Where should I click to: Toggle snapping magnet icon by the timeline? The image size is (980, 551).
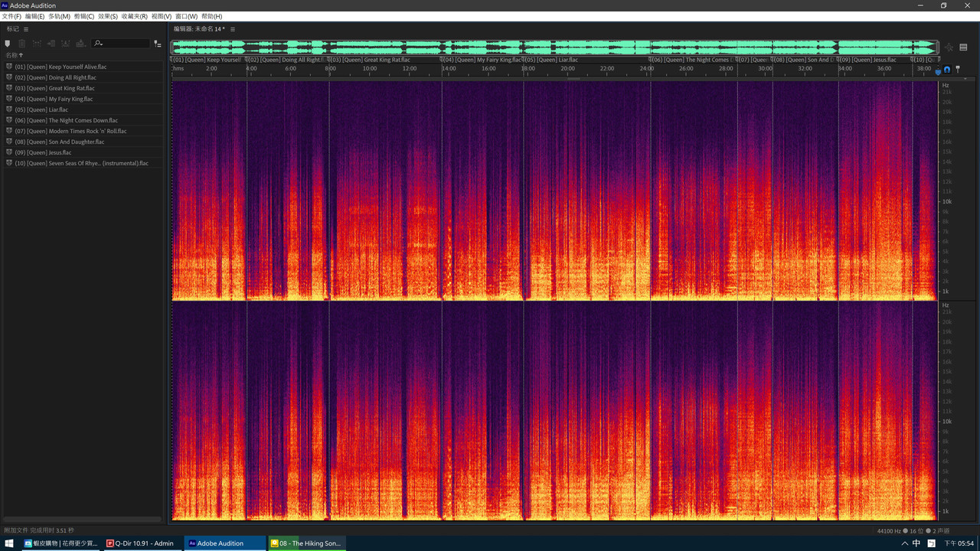click(x=947, y=70)
